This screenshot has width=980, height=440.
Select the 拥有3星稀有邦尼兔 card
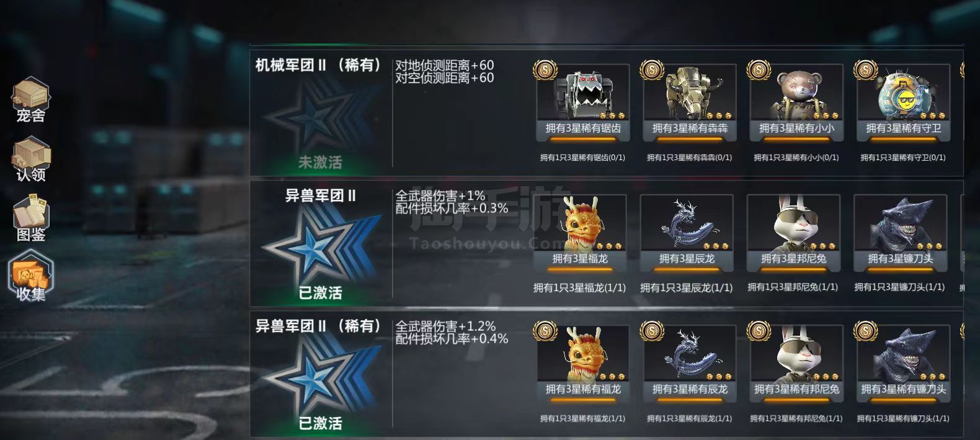pos(796,364)
